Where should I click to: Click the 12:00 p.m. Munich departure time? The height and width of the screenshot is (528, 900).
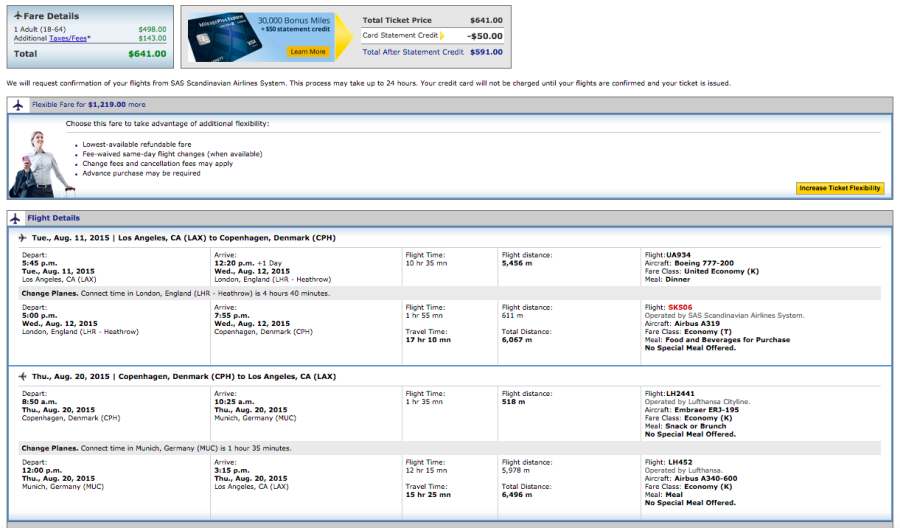[x=41, y=470]
